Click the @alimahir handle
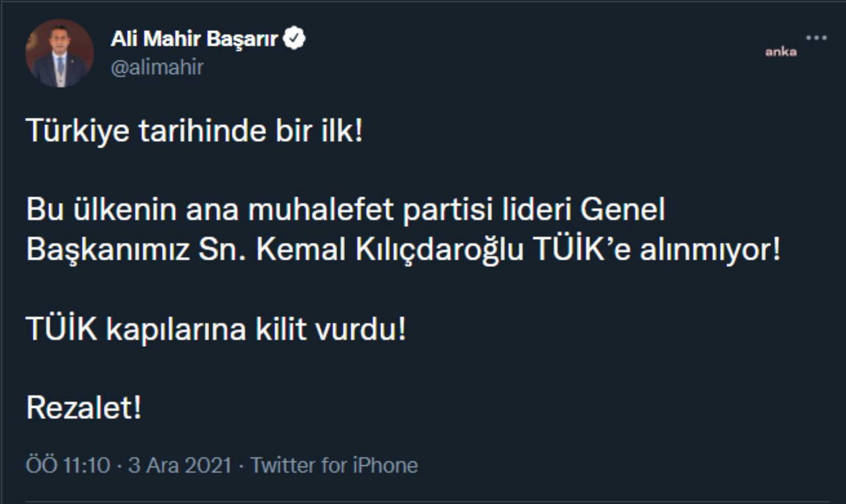Screen dimensions: 846x504 pyautogui.click(x=157, y=67)
